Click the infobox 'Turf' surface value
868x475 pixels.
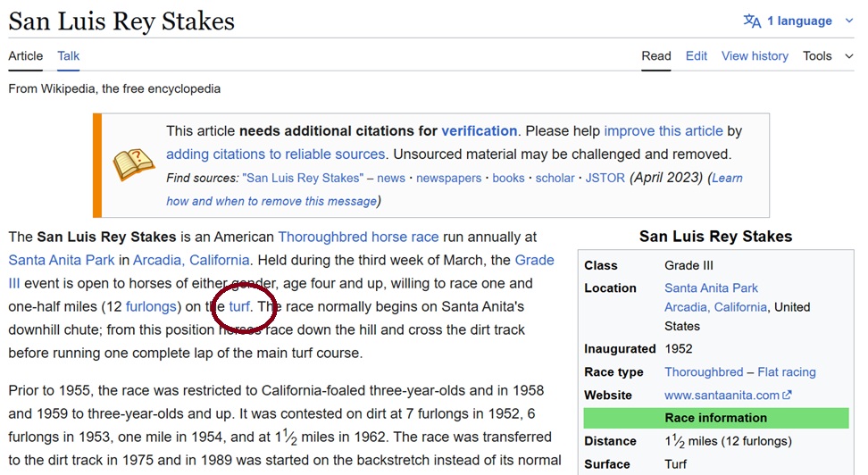tap(675, 464)
